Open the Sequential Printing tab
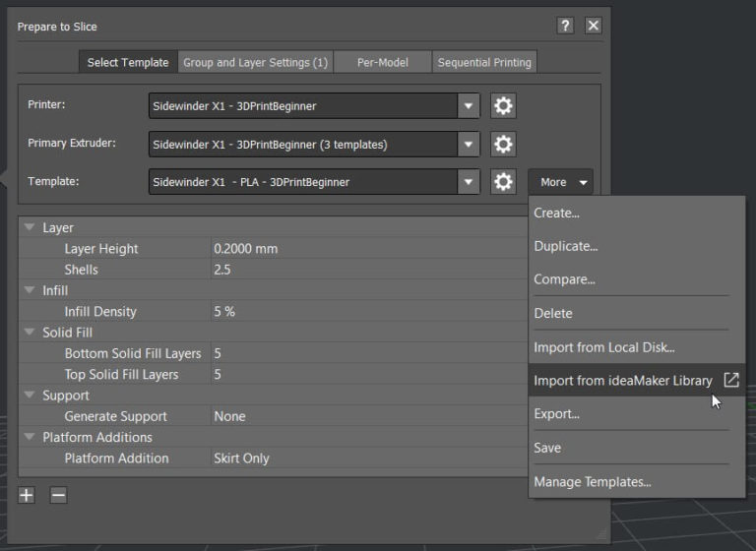The image size is (756, 551). pyautogui.click(x=484, y=62)
